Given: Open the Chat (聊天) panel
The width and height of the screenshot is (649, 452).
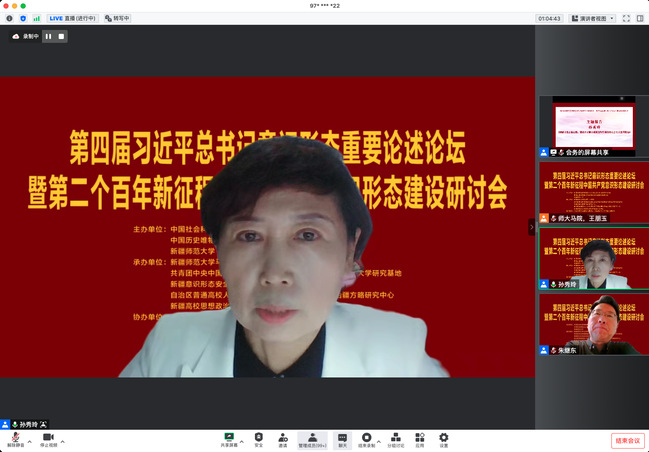Looking at the screenshot, I should click(x=342, y=438).
